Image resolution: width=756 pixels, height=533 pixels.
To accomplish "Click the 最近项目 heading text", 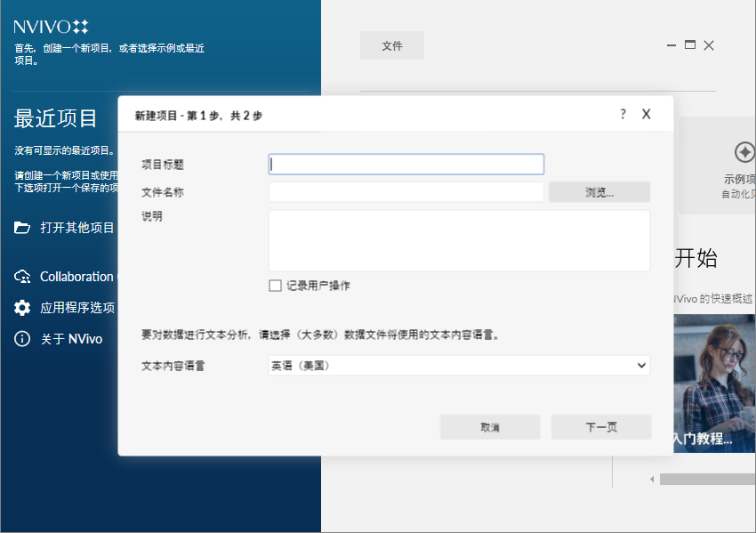I will tap(55, 118).
